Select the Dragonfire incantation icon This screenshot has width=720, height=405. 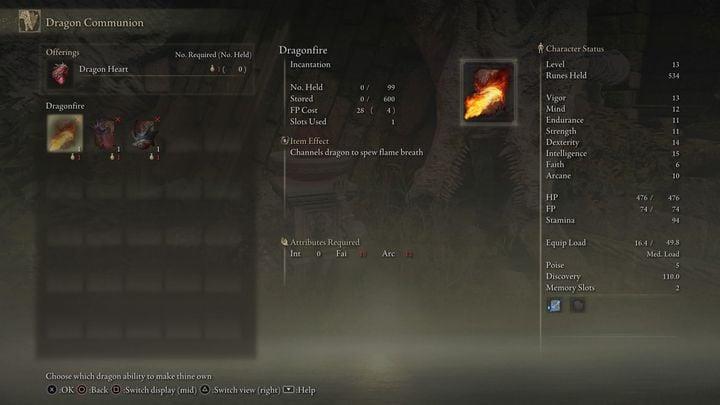pos(65,133)
